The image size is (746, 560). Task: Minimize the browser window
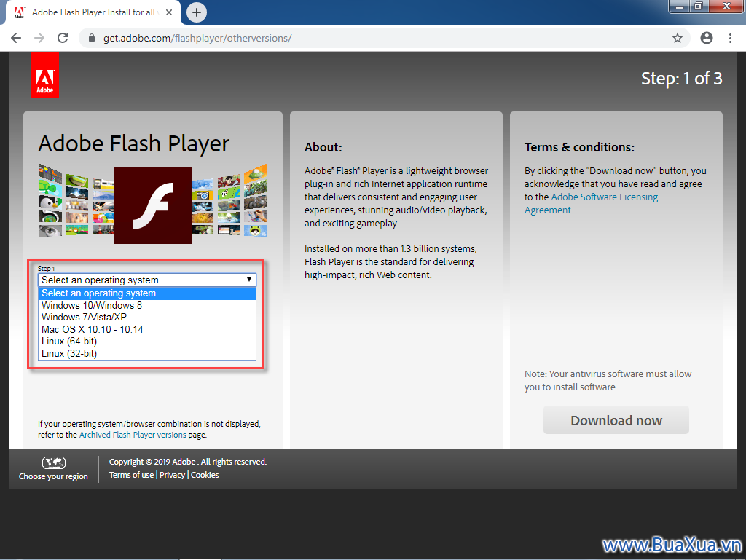pos(680,7)
